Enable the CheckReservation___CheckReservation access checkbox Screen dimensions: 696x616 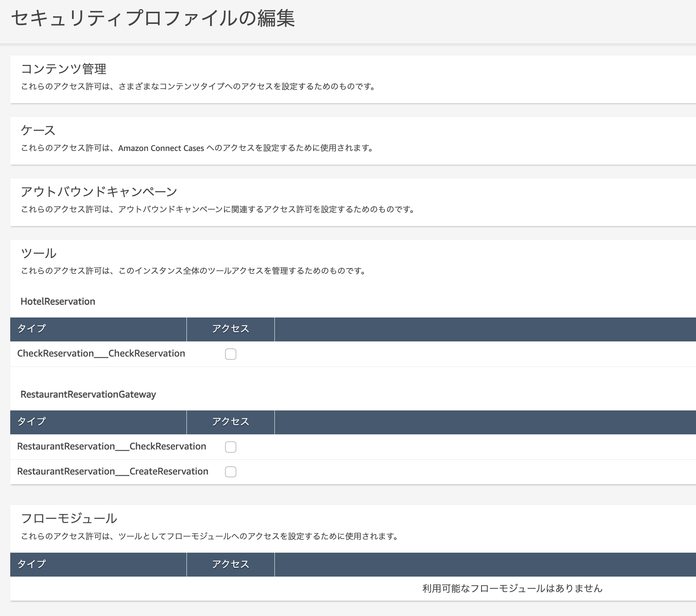coord(230,354)
